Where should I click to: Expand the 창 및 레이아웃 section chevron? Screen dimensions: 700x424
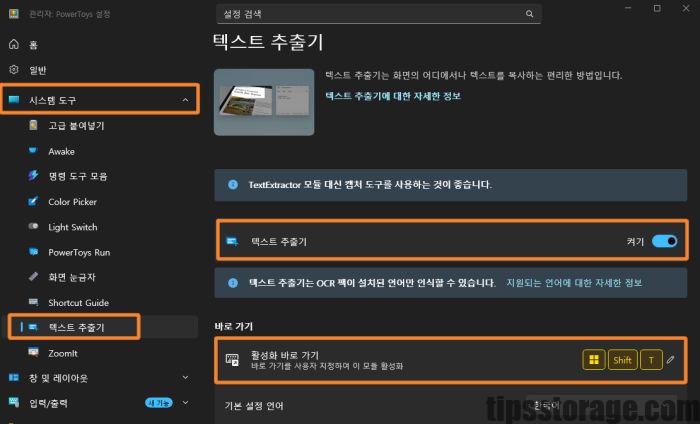(185, 378)
